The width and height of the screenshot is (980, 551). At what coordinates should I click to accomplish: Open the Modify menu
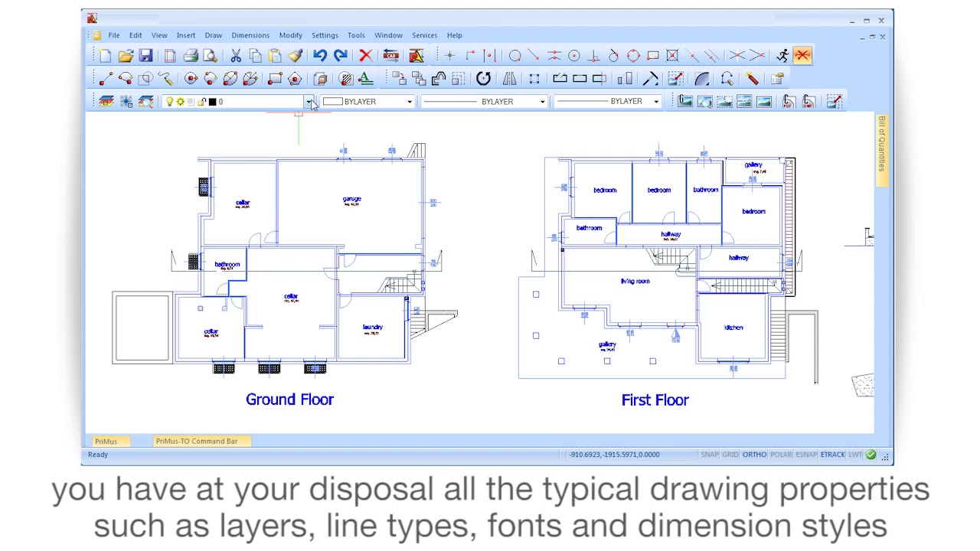point(290,35)
